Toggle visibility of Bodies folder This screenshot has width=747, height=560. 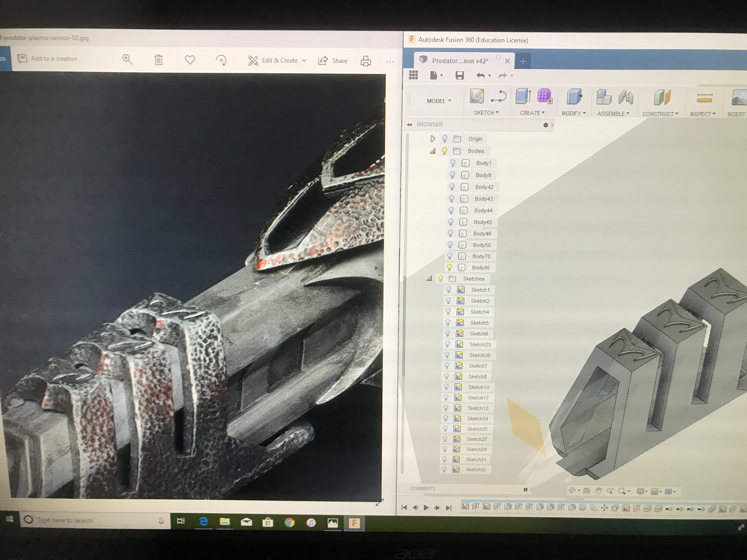coord(444,151)
